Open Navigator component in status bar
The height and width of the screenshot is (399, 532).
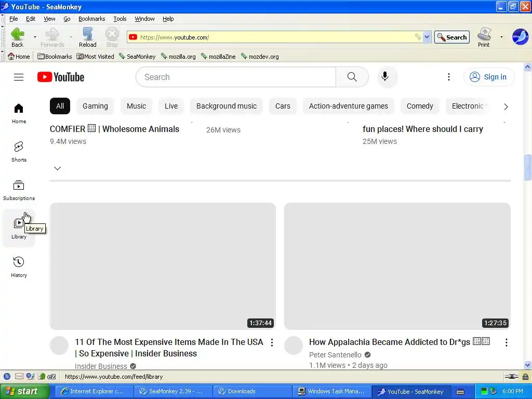(7, 376)
